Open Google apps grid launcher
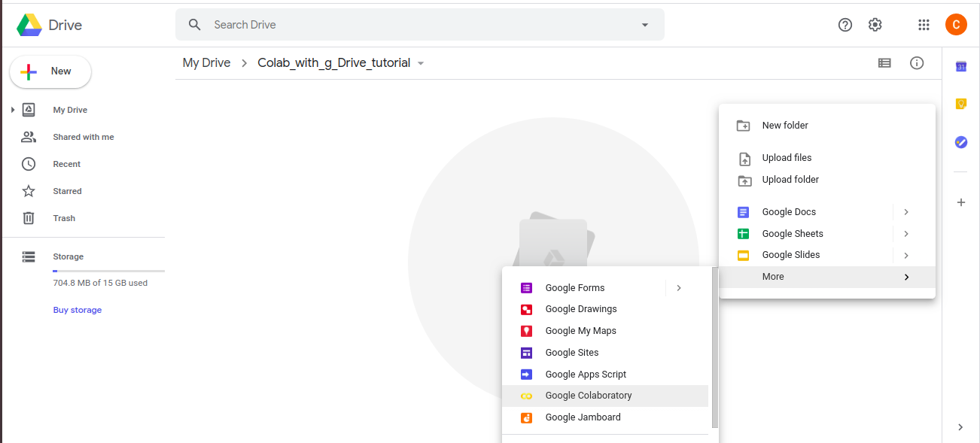Image resolution: width=980 pixels, height=443 pixels. pos(924,25)
